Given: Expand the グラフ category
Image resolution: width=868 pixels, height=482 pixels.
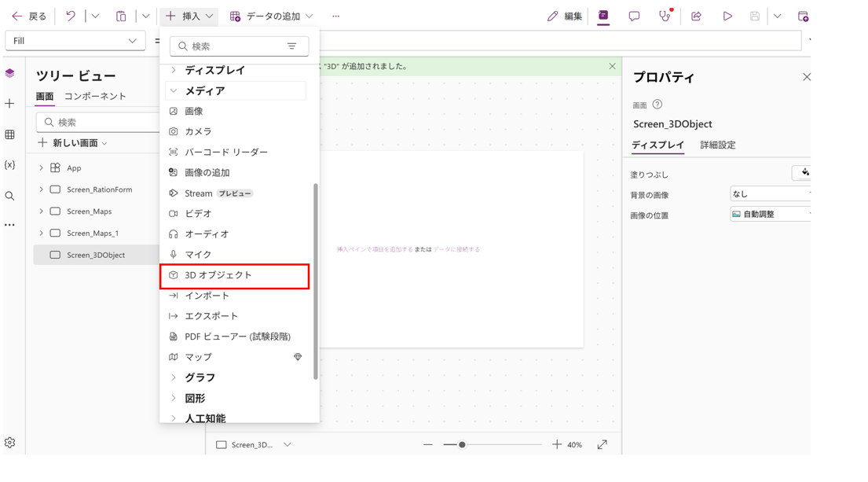Looking at the screenshot, I should pos(174,378).
